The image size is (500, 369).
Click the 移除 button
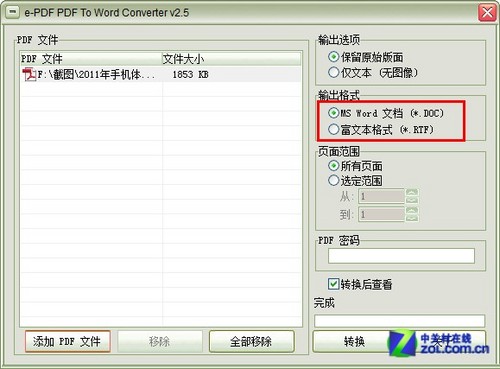160,341
